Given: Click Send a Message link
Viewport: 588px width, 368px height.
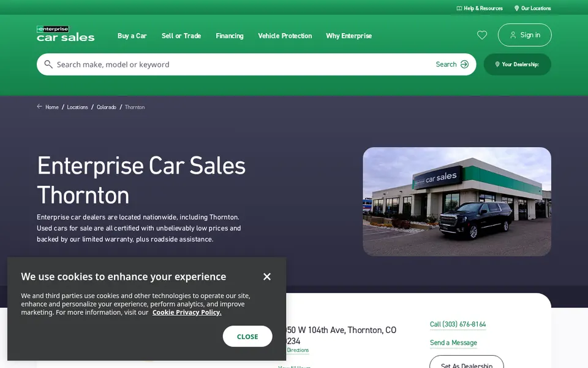Looking at the screenshot, I should (453, 342).
